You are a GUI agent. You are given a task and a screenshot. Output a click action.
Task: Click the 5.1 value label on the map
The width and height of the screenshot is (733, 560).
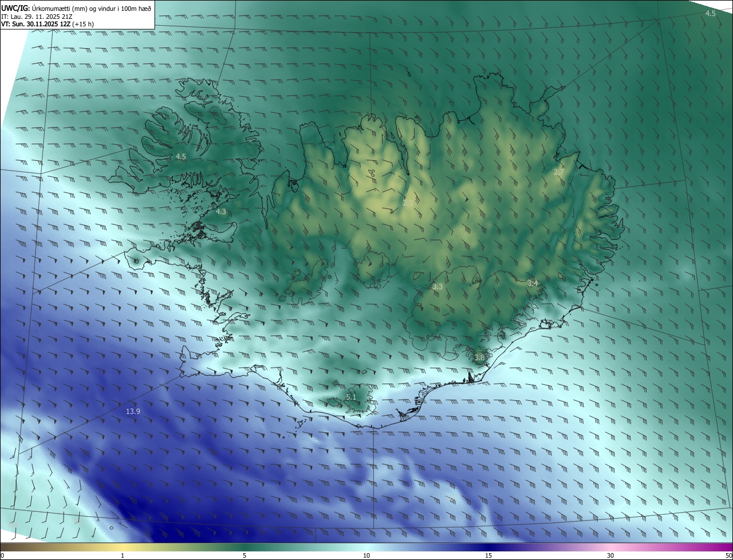click(351, 397)
